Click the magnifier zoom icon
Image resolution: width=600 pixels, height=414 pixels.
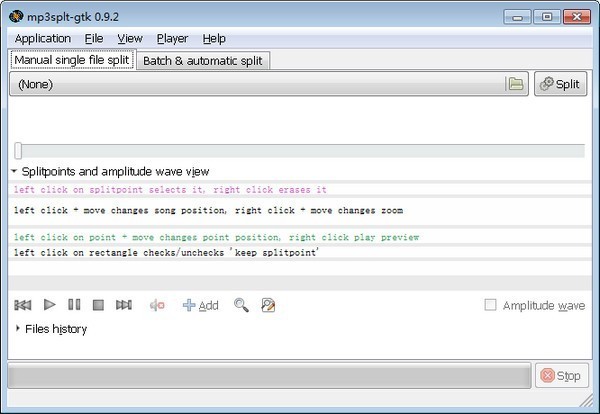241,305
